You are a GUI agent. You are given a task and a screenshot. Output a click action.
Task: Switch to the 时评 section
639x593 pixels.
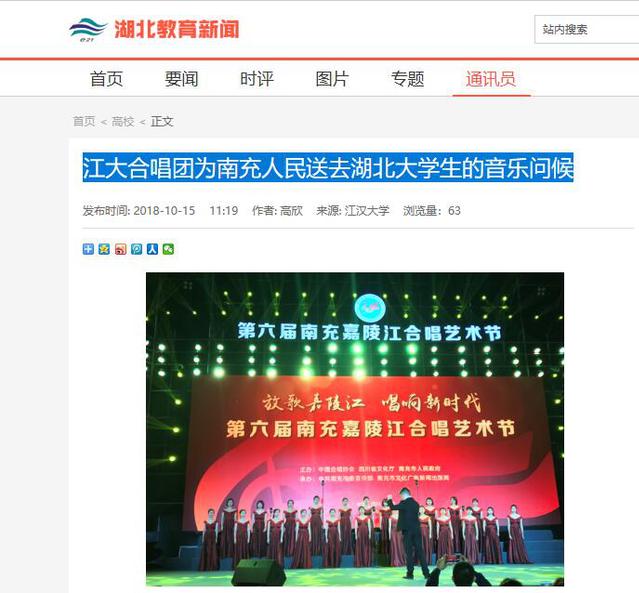pyautogui.click(x=257, y=79)
